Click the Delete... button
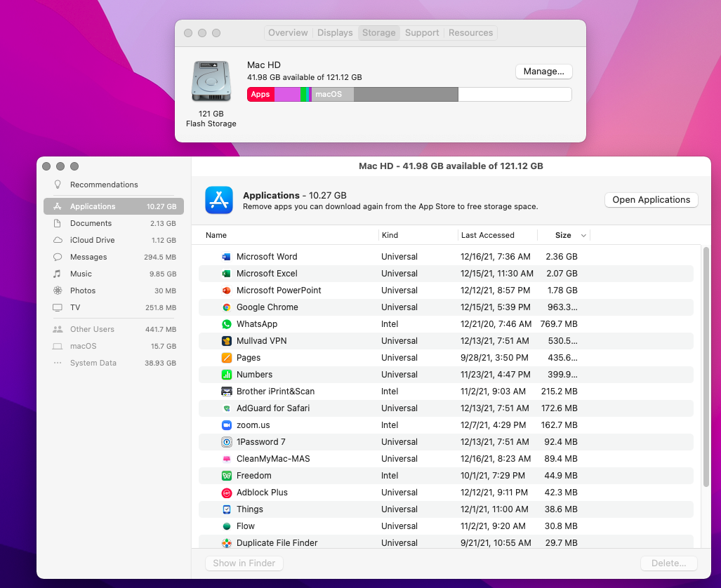This screenshot has width=721, height=588. pos(668,563)
